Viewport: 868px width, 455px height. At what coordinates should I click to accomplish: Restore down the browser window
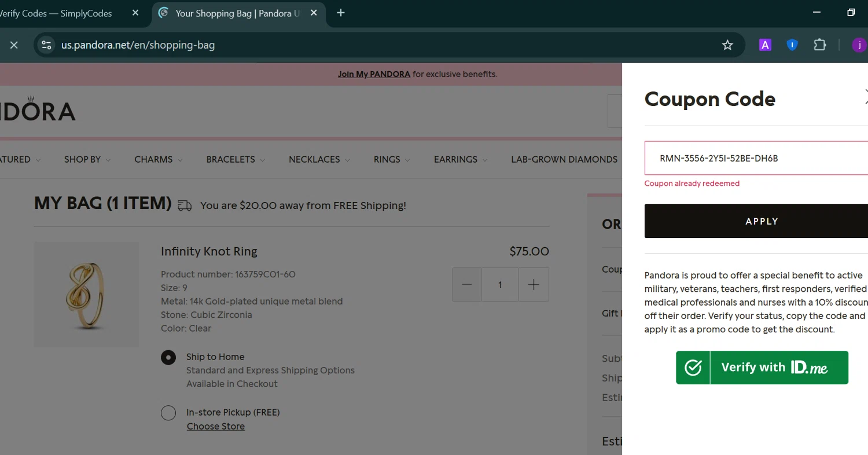click(851, 12)
